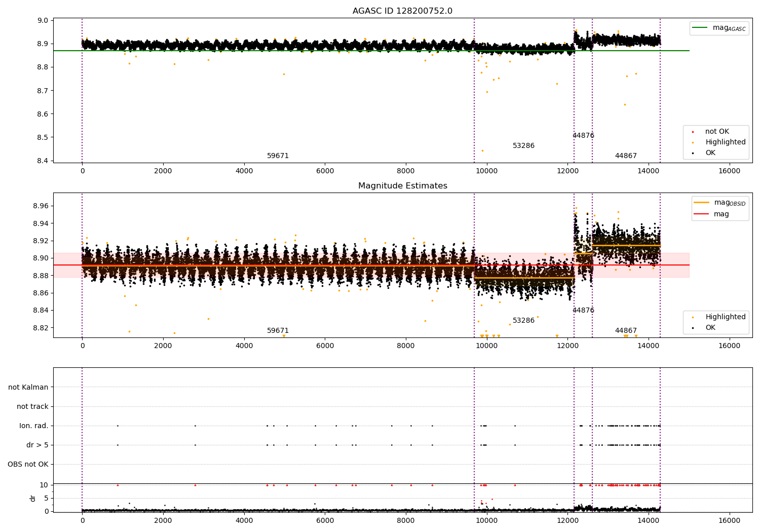This screenshot has height=532, width=760.
Task: Select the "Magnitude Estimates" subplot title
Action: pos(402,186)
